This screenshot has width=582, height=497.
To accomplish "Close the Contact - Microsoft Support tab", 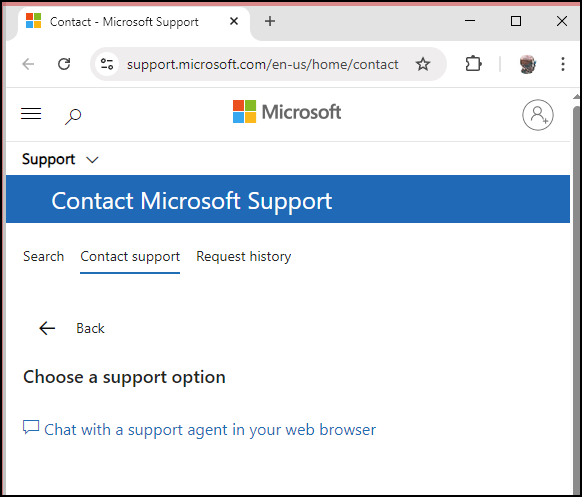I will pos(234,22).
